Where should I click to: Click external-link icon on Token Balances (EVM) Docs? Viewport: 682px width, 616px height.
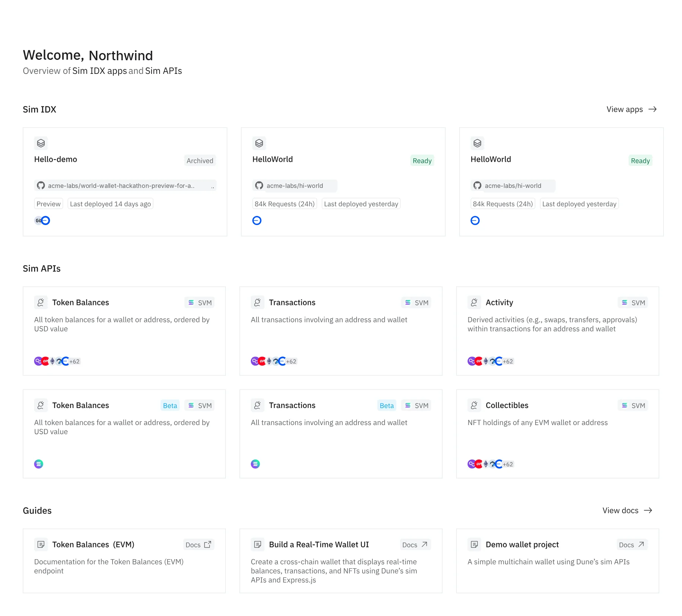[x=208, y=544]
